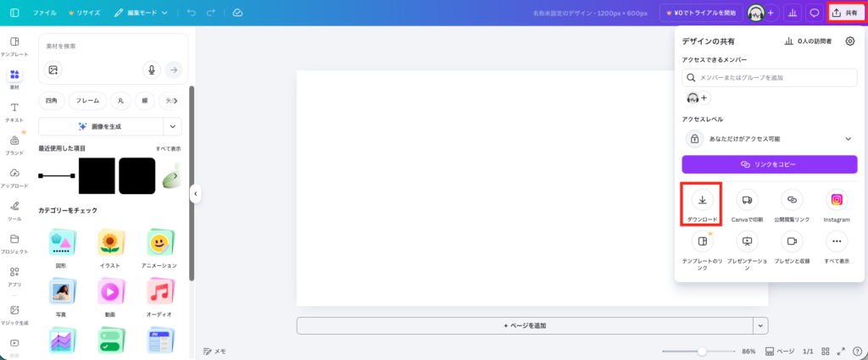Click the 素材を検索 search field

[x=113, y=46]
